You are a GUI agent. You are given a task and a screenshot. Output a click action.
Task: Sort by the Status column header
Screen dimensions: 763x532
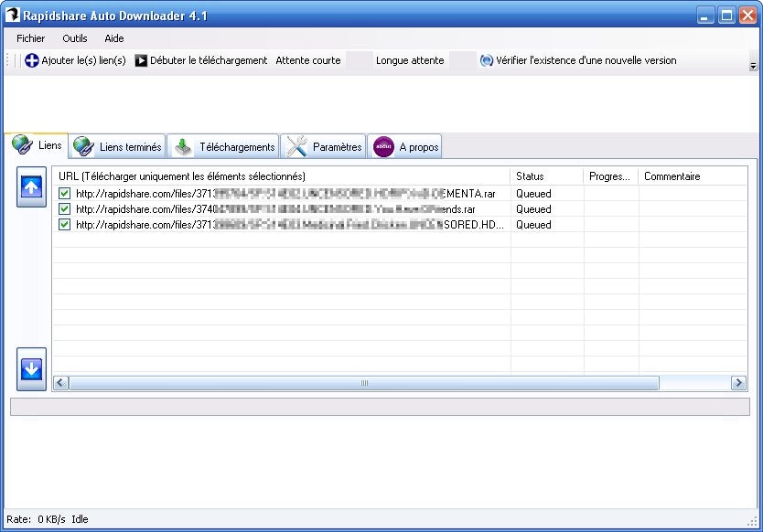pos(546,176)
